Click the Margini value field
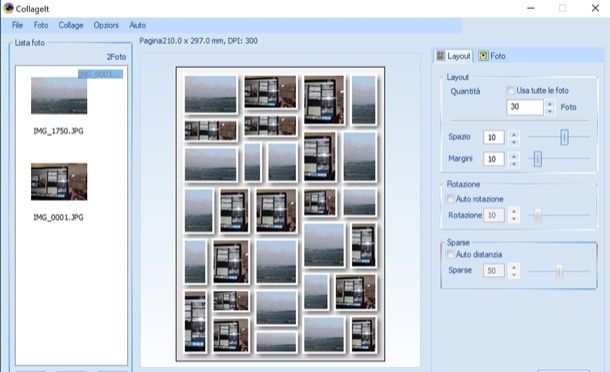The height and width of the screenshot is (372, 610). point(494,159)
